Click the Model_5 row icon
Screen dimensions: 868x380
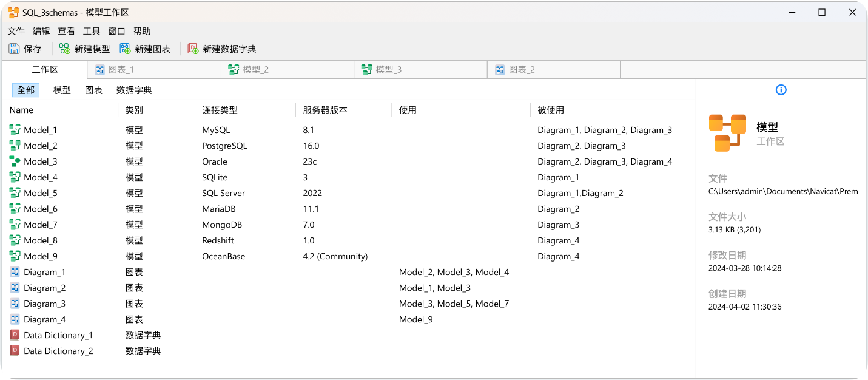point(15,193)
